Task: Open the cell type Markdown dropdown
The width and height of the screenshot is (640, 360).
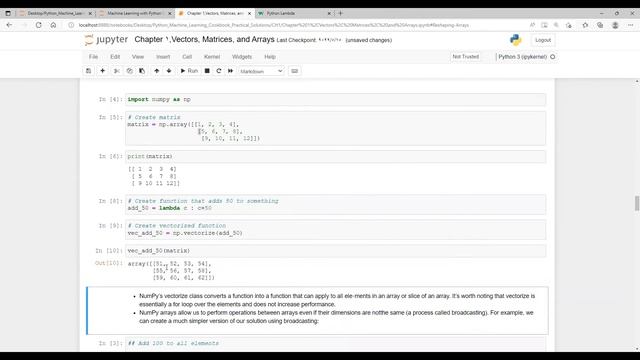Action: click(261, 71)
